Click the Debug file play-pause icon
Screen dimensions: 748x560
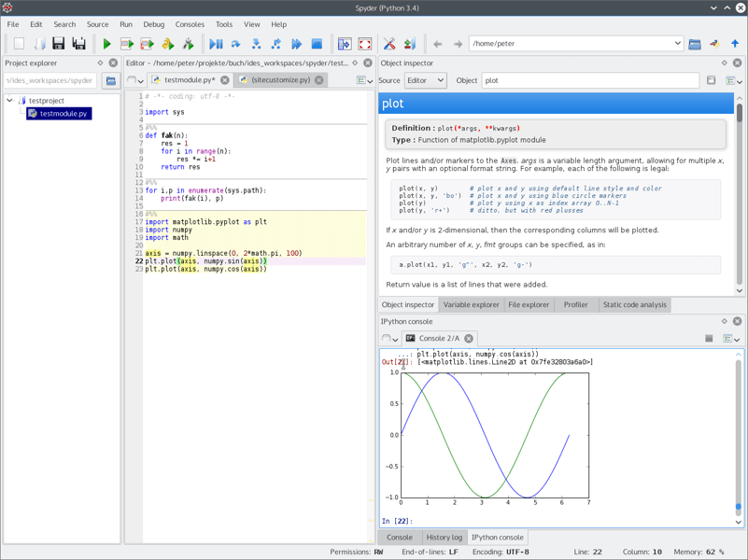point(216,44)
